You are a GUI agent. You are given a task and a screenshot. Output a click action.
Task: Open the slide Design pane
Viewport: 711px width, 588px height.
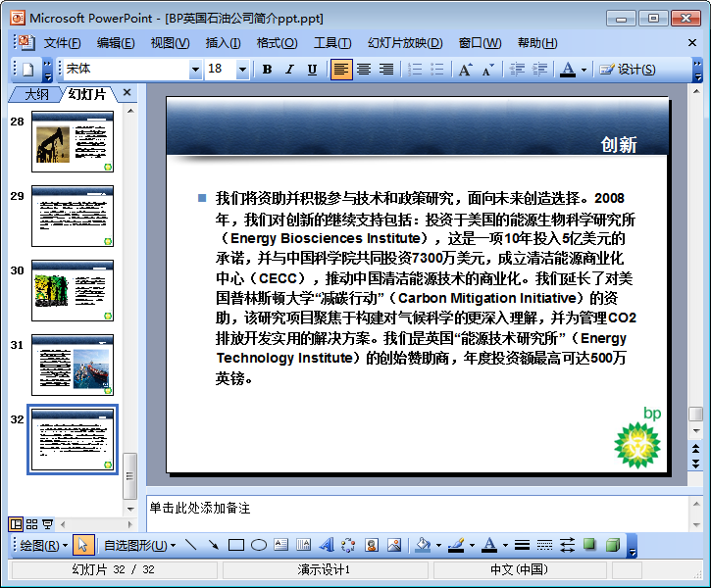(628, 70)
